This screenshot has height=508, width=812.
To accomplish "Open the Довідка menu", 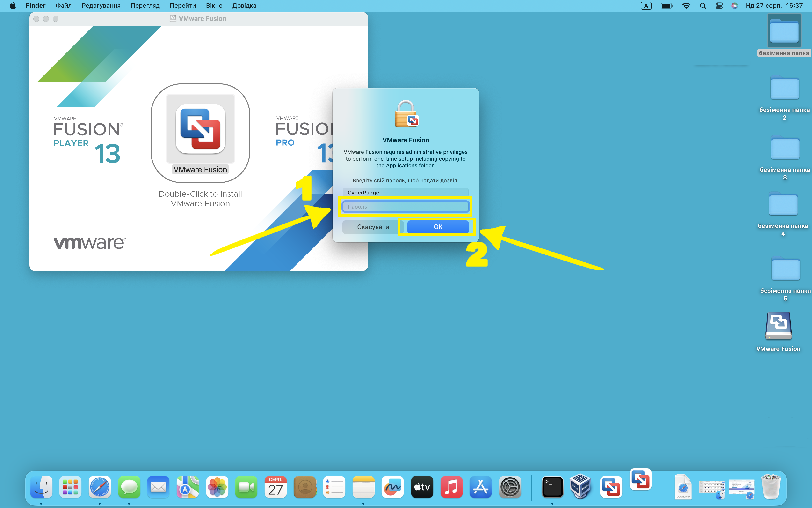I will coord(244,6).
